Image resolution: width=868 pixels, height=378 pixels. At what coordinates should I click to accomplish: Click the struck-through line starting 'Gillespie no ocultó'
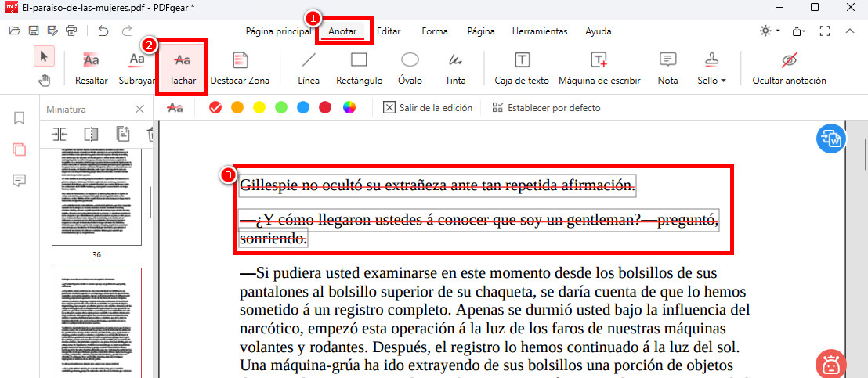pos(437,185)
